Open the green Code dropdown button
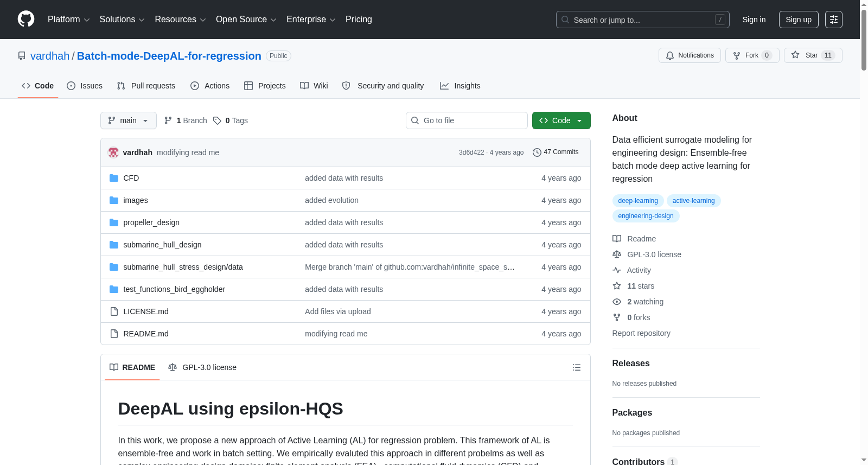This screenshot has width=868, height=465. click(x=561, y=120)
